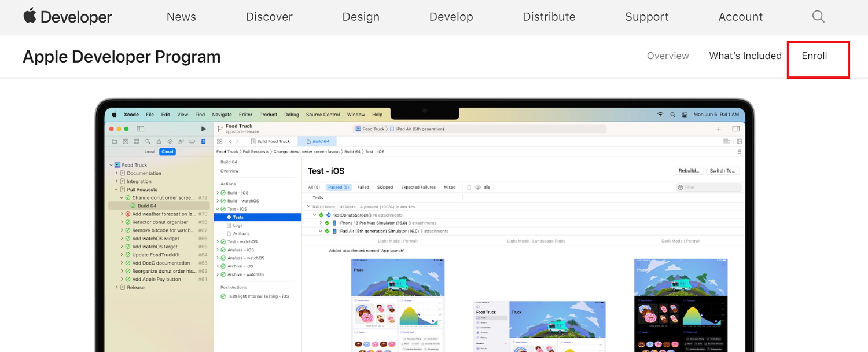
Task: Go forward with the editor forward arrow
Action: coord(237,141)
